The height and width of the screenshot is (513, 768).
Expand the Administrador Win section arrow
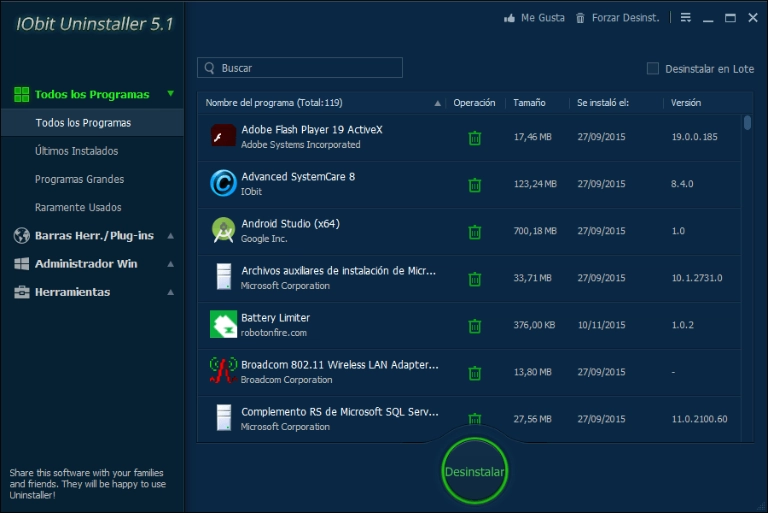pyautogui.click(x=170, y=264)
